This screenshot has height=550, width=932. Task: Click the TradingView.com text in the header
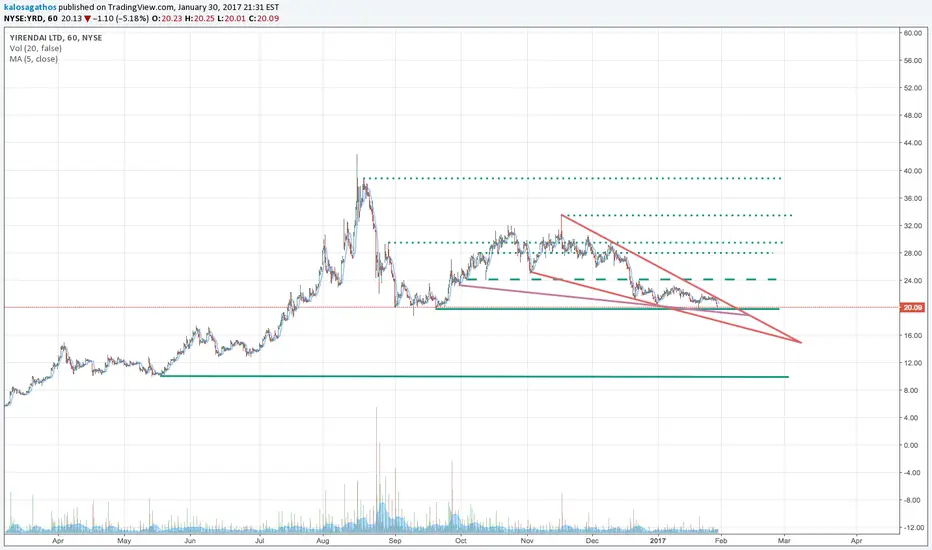pyautogui.click(x=141, y=7)
